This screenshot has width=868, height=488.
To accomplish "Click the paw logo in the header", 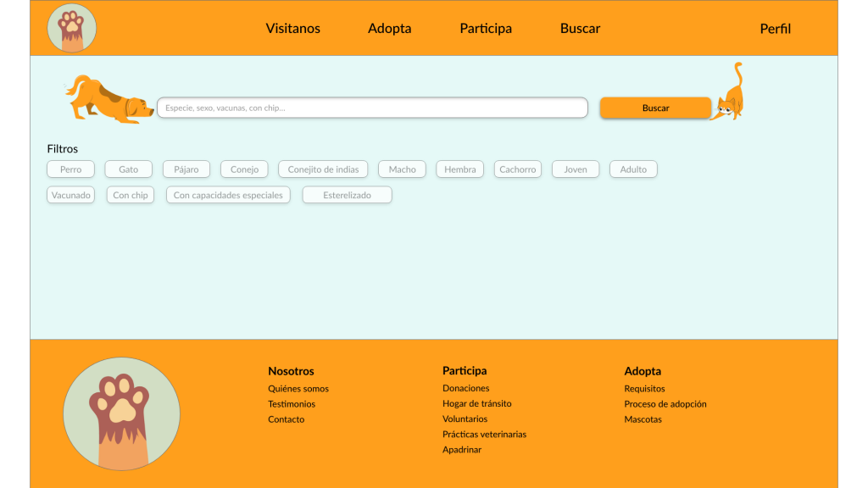I will coord(72,28).
